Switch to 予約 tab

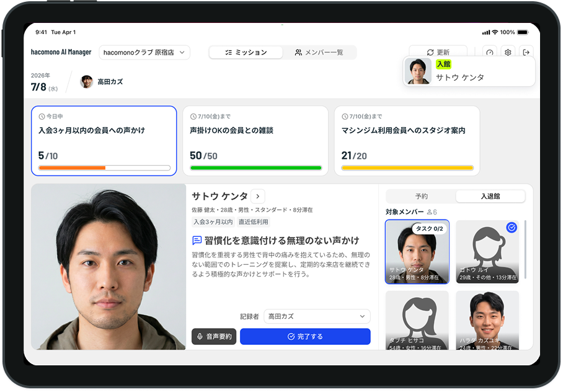tap(421, 197)
